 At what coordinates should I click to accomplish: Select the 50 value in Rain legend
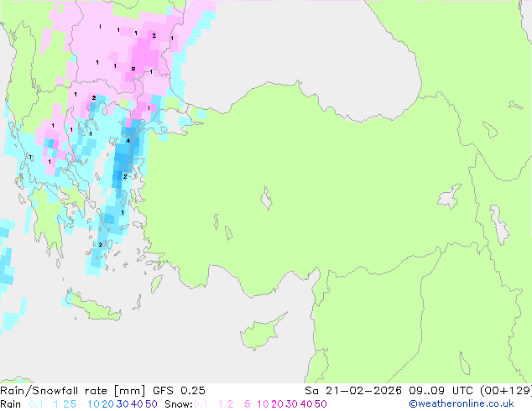point(151,404)
